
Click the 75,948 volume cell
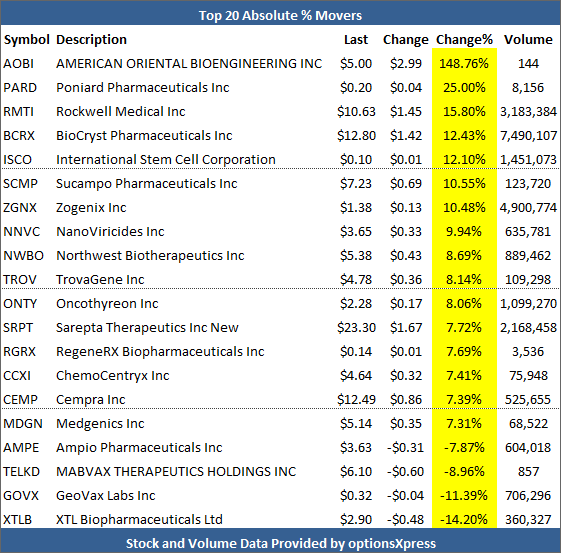[x=528, y=375]
